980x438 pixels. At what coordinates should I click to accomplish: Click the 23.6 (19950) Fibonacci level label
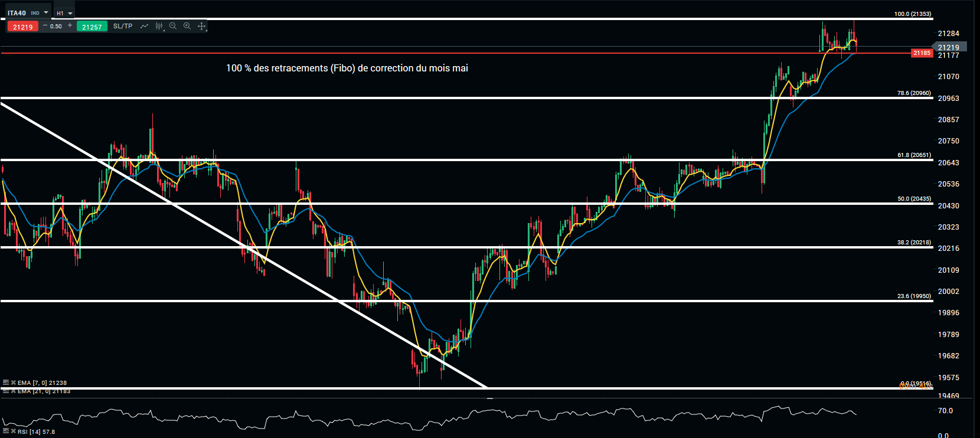tap(914, 296)
